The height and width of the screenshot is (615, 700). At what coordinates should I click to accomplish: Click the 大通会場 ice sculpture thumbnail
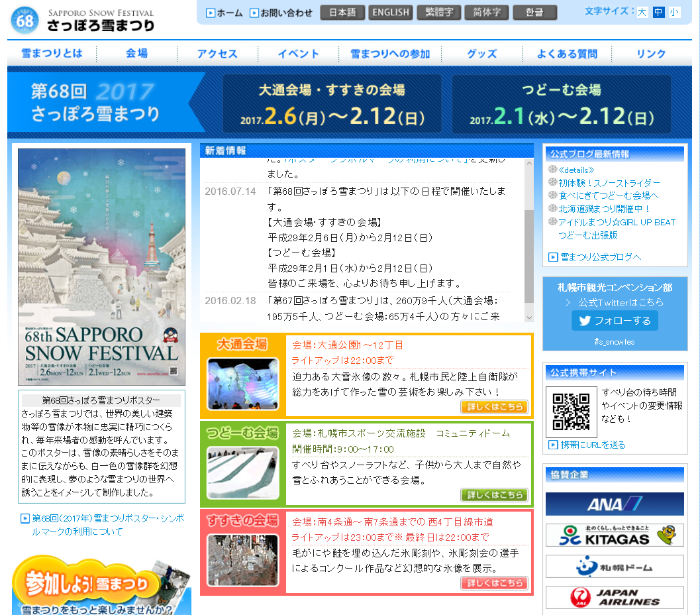tap(243, 384)
